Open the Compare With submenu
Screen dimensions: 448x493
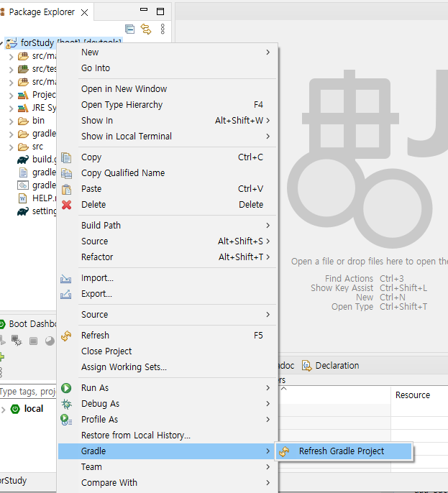(168, 483)
